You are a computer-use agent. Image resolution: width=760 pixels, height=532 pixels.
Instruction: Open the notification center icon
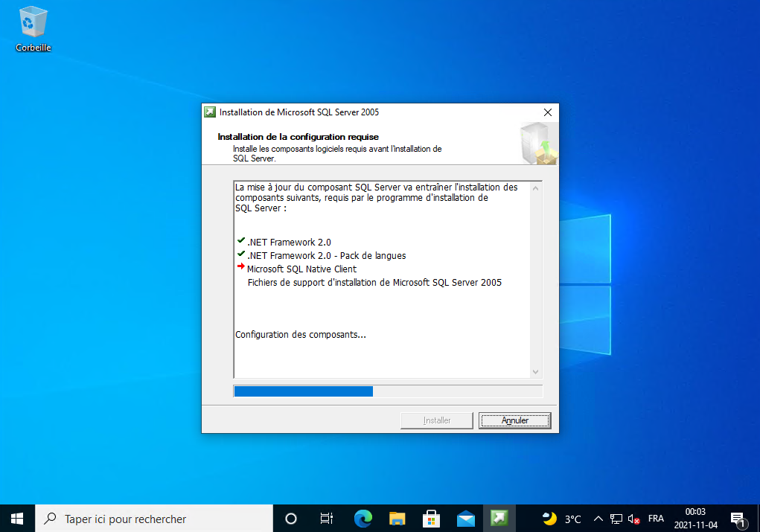tap(738, 519)
